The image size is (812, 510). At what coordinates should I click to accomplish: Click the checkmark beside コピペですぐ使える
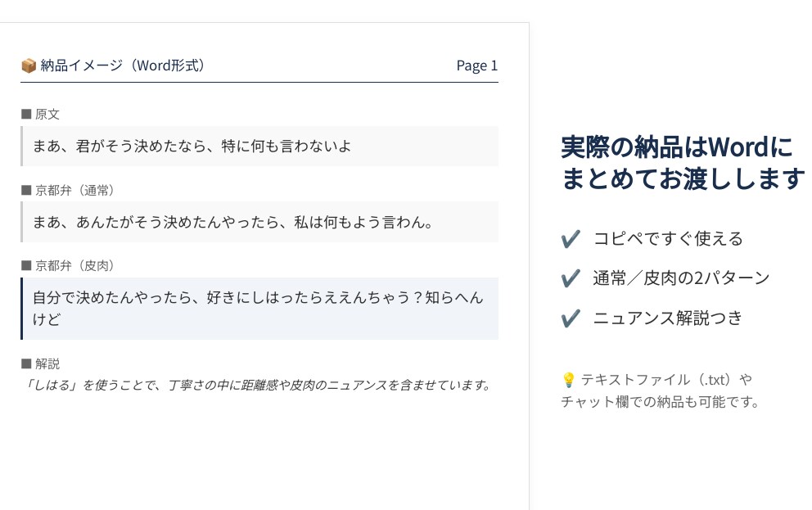pos(571,239)
